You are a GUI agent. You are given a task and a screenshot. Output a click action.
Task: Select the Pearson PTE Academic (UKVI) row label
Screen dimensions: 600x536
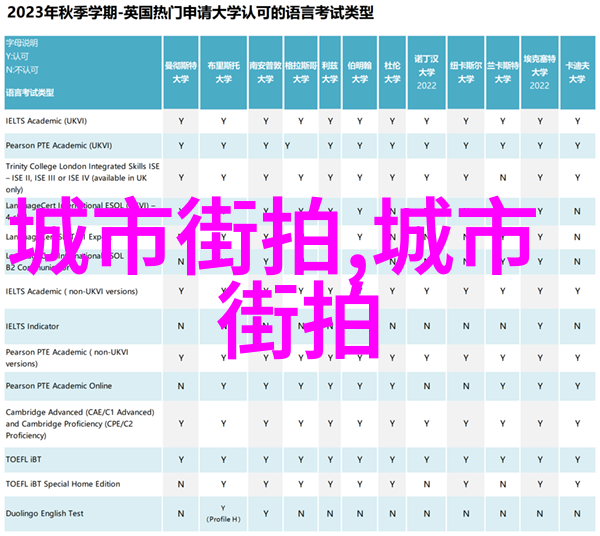coord(59,145)
